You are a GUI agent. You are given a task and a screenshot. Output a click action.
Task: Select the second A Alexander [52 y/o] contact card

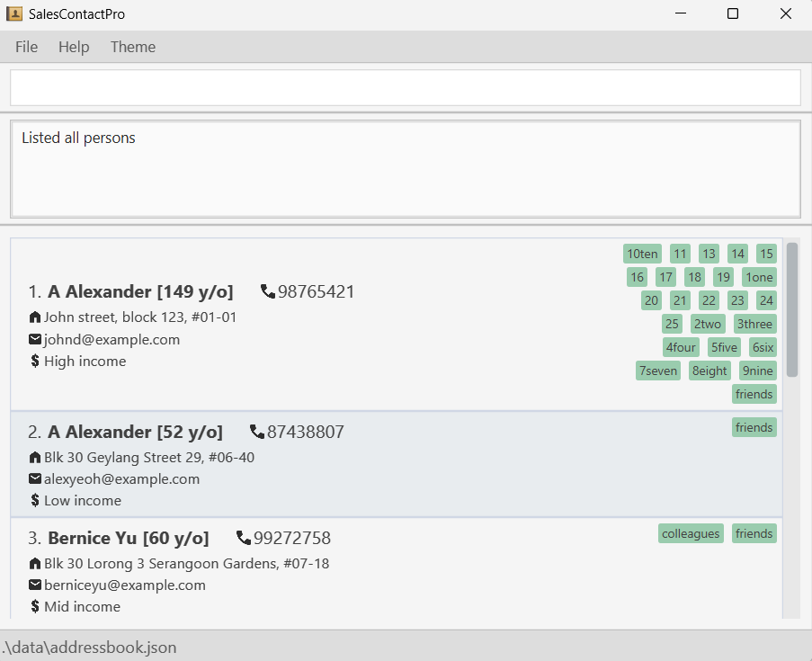click(397, 464)
